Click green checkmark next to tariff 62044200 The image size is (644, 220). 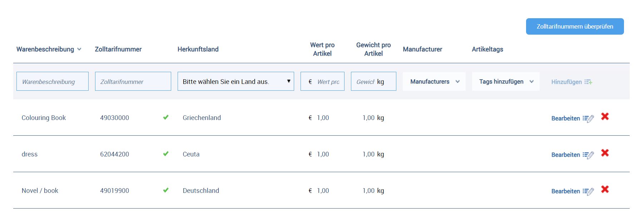(166, 154)
